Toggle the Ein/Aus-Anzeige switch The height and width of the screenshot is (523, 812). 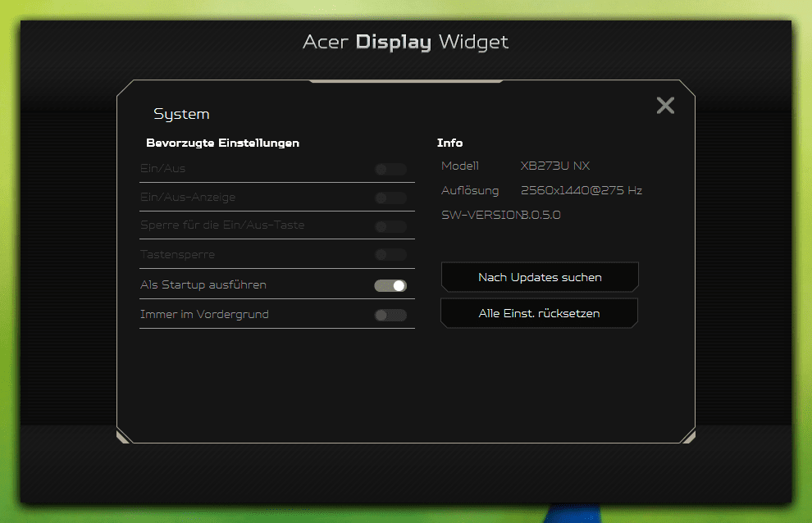(390, 198)
